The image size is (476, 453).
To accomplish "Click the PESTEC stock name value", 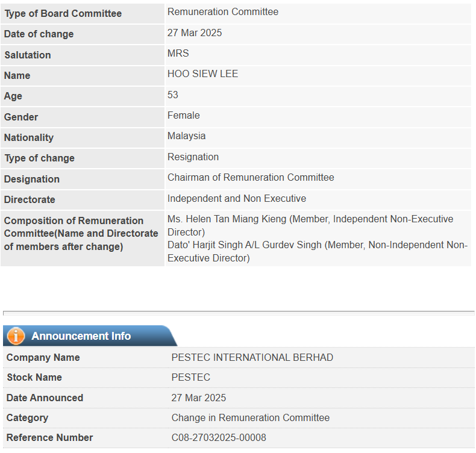I will point(190,378).
